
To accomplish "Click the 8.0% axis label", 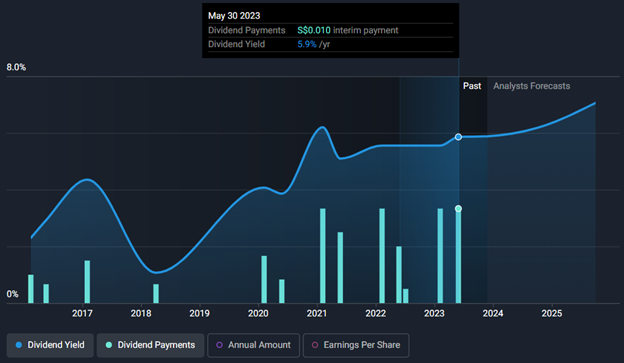I will pos(16,67).
